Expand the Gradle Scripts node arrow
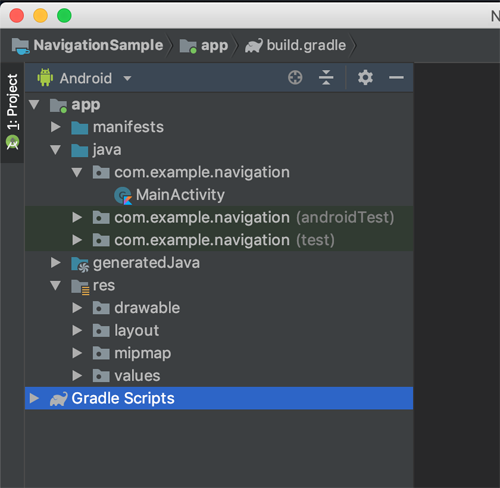 [x=34, y=398]
